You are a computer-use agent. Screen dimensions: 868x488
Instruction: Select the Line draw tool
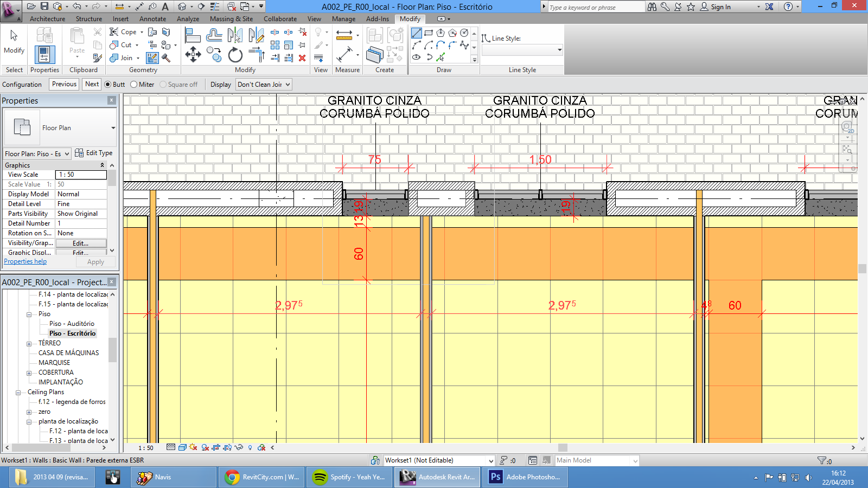417,34
